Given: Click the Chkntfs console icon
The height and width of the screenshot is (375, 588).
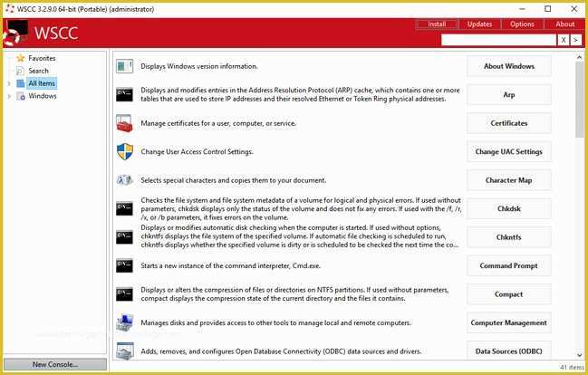Looking at the screenshot, I should tap(124, 237).
